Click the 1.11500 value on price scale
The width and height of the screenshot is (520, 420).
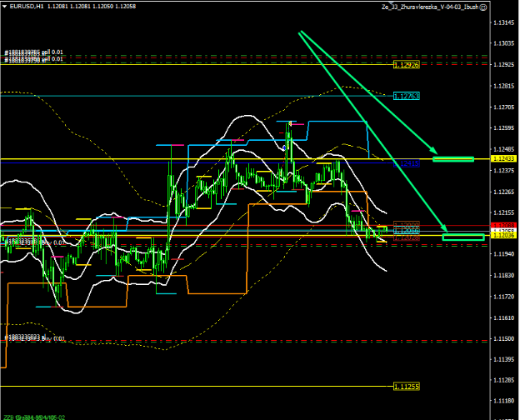(503, 339)
